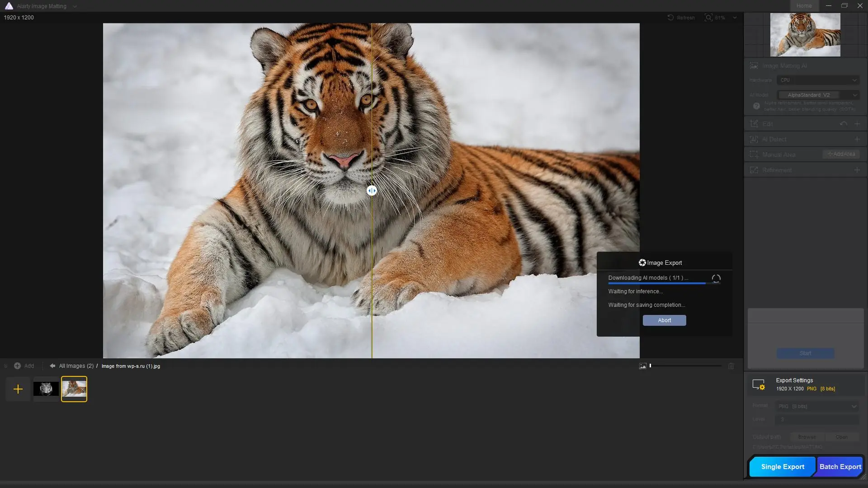Open the Format PNG dropdown
Screen dimensions: 868x488
816,406
